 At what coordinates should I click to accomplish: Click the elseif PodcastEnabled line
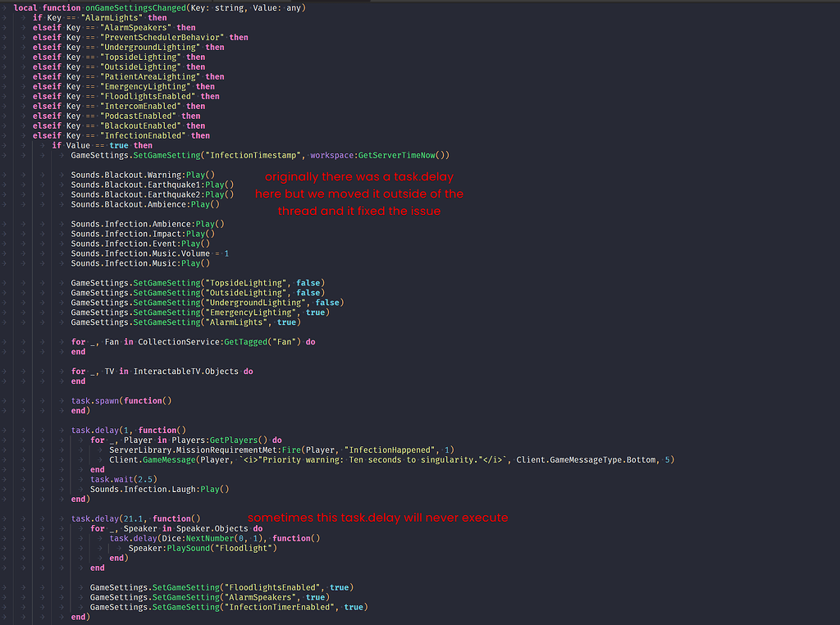123,116
